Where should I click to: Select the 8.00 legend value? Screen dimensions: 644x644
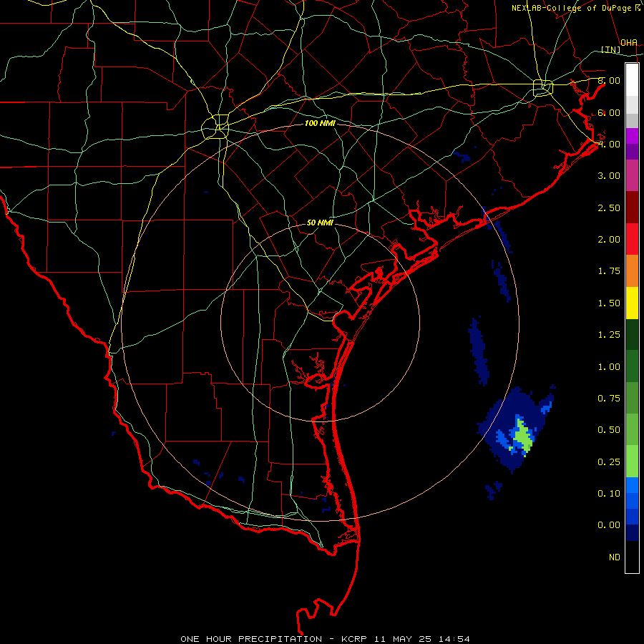(x=609, y=80)
